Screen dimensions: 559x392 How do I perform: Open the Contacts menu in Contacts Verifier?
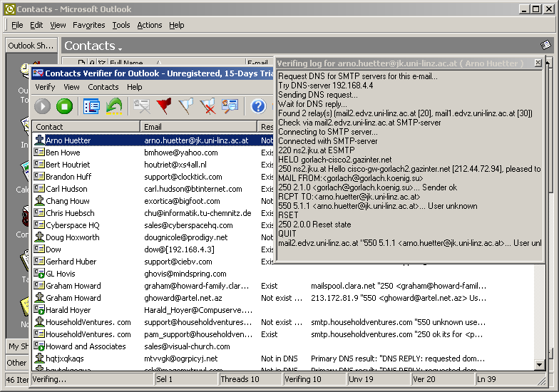coord(103,87)
